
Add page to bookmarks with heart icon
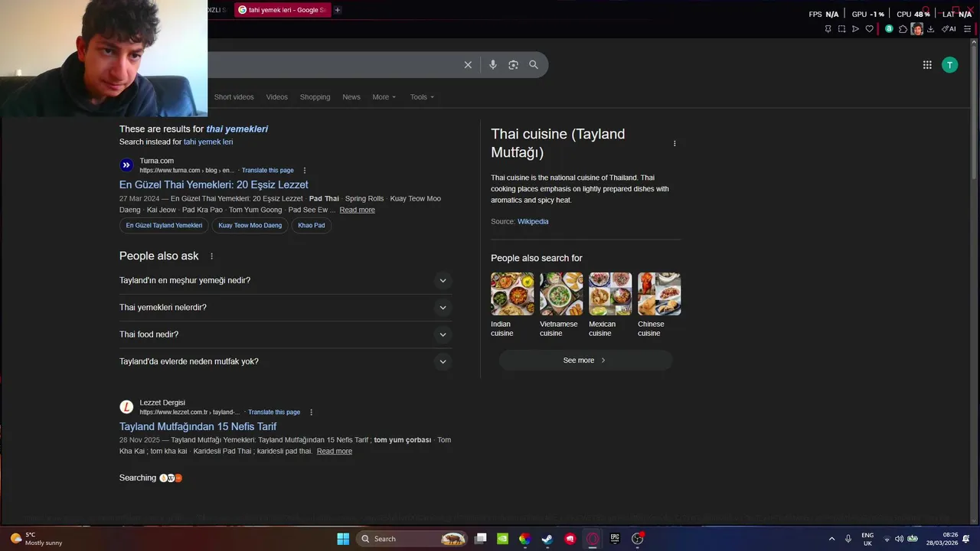[x=869, y=29]
